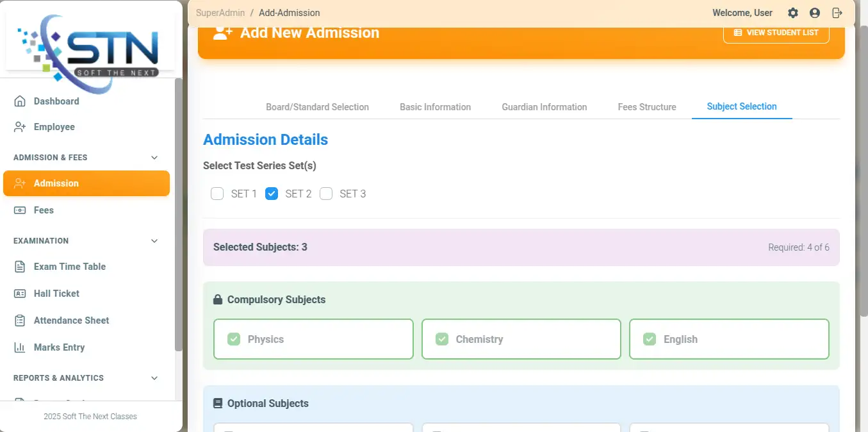This screenshot has height=432, width=868.
Task: Click the Employee add-user icon
Action: (20, 127)
